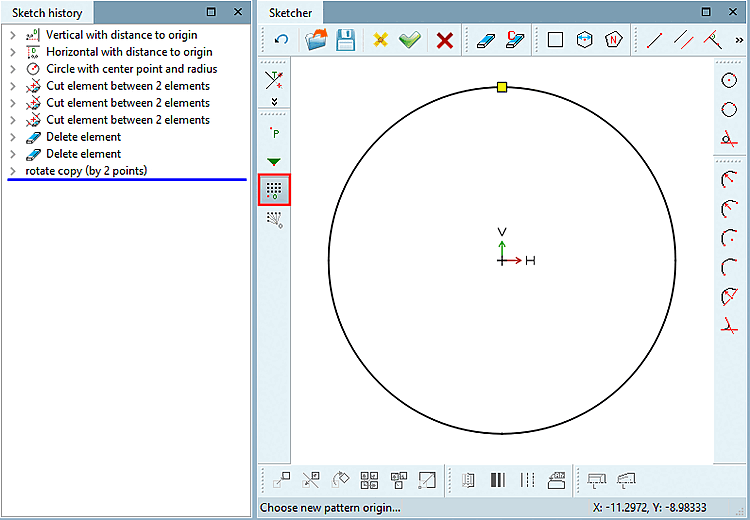Select the eraser delete element tool
The height and width of the screenshot is (520, 750).
pyautogui.click(x=484, y=40)
